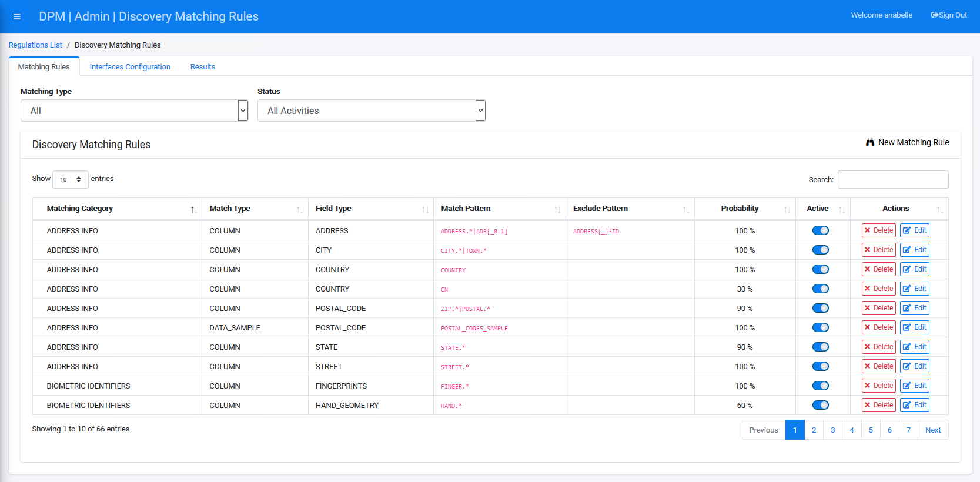Toggle Active switch for ADDRESS field rule
980x482 pixels.
820,230
